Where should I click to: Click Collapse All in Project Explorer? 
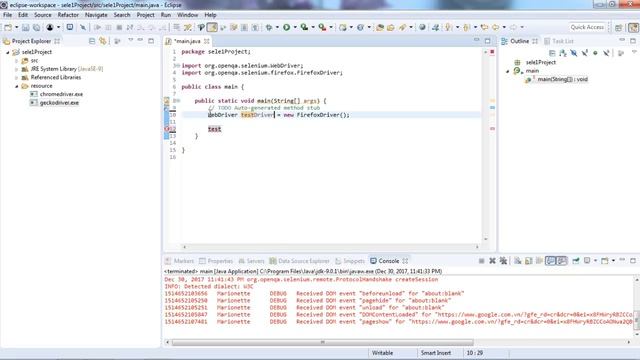click(x=92, y=41)
